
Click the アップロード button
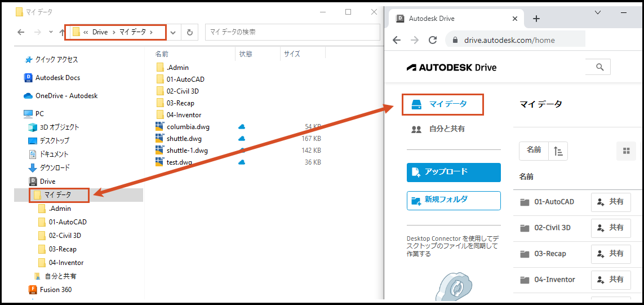pyautogui.click(x=454, y=172)
